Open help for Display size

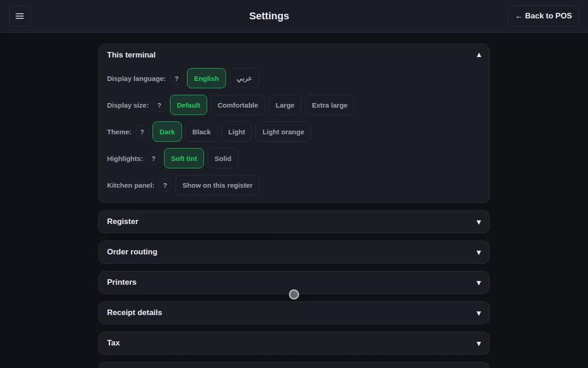[159, 105]
